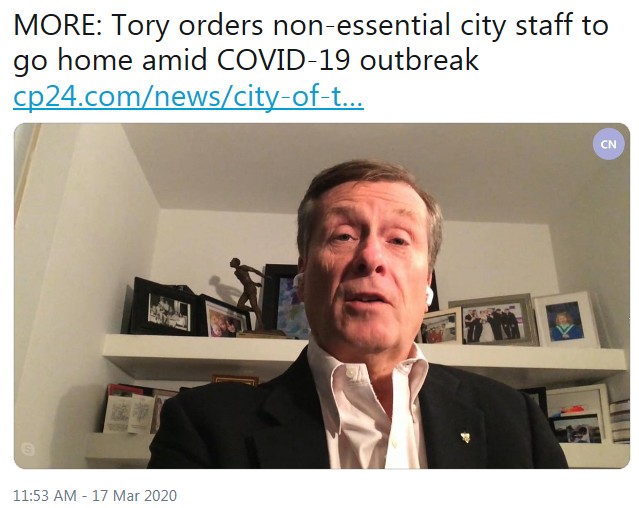Click the purple CN badge icon
The image size is (639, 508).
(608, 144)
